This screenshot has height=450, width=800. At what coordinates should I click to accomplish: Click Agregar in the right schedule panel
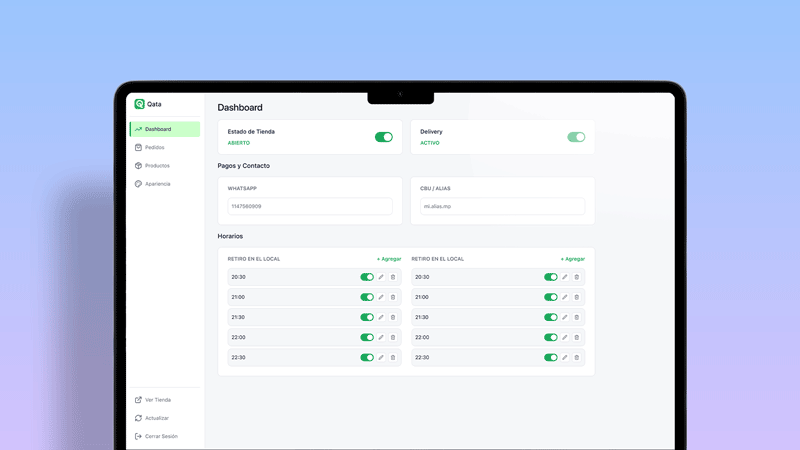pos(573,259)
